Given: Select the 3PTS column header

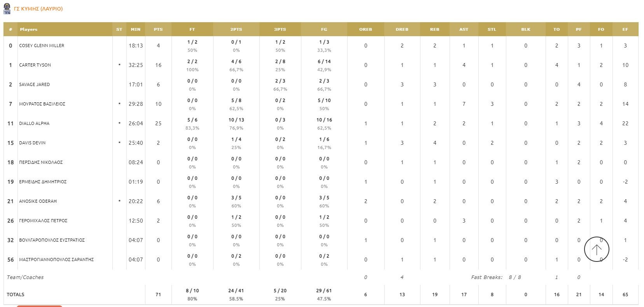Looking at the screenshot, I should 280,29.
